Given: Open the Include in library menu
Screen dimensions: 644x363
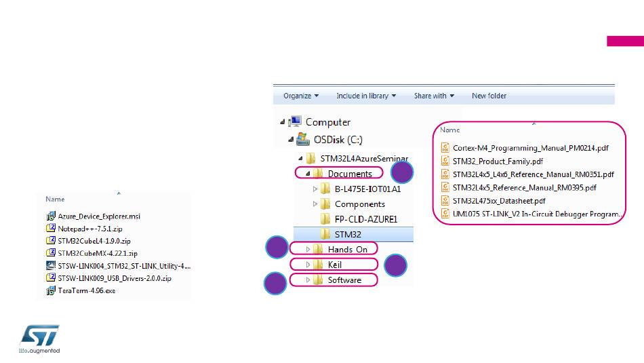Looking at the screenshot, I should click(366, 96).
